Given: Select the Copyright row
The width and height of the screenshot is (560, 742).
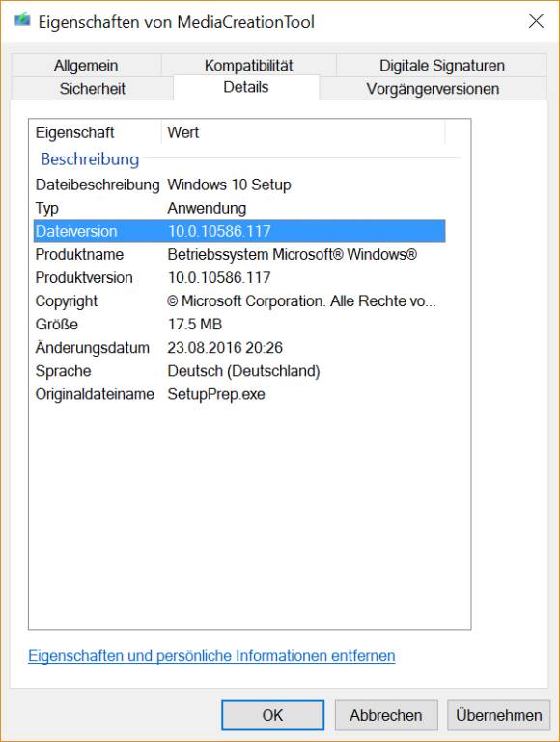Looking at the screenshot, I should point(239,301).
